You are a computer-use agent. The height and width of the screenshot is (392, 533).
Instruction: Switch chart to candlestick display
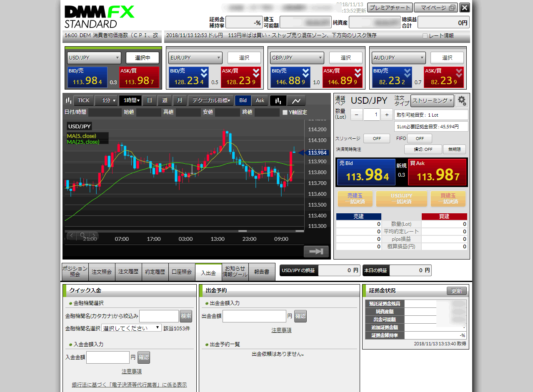pyautogui.click(x=278, y=100)
